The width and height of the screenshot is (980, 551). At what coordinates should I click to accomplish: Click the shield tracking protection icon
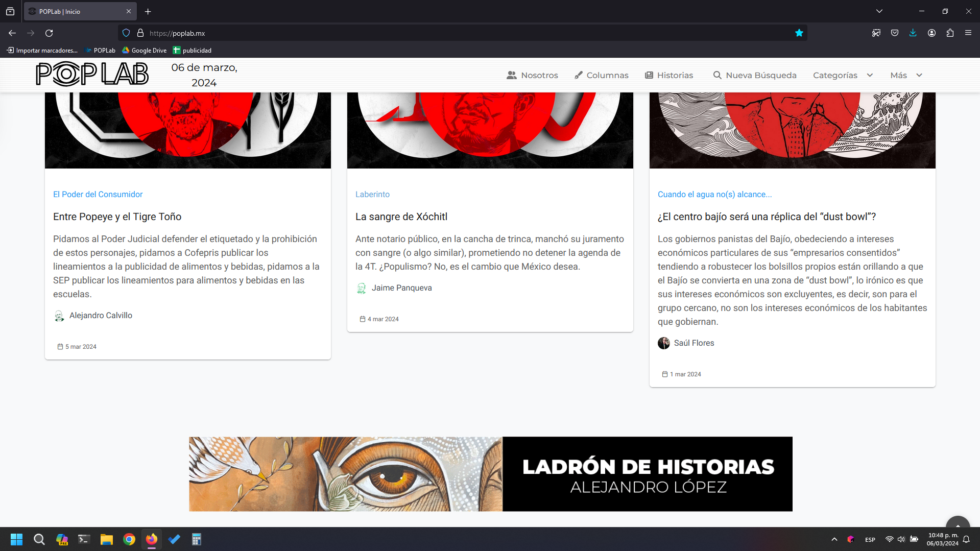tap(126, 33)
